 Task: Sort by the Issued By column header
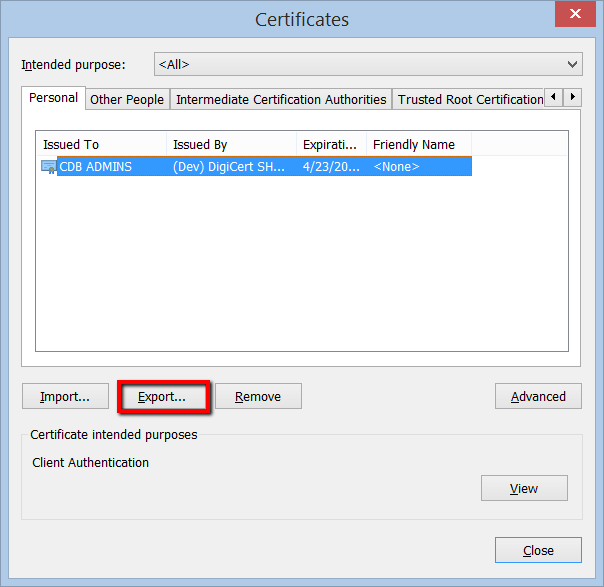point(231,145)
